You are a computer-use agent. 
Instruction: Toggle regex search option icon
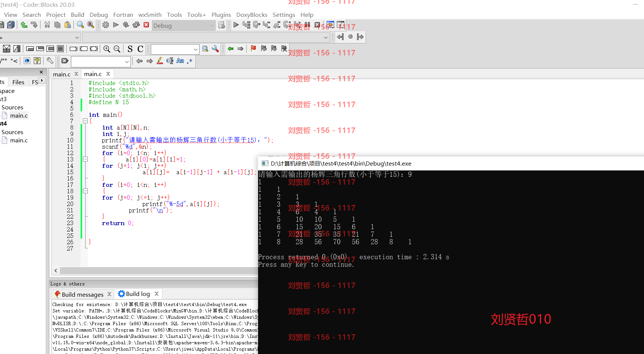pos(190,61)
